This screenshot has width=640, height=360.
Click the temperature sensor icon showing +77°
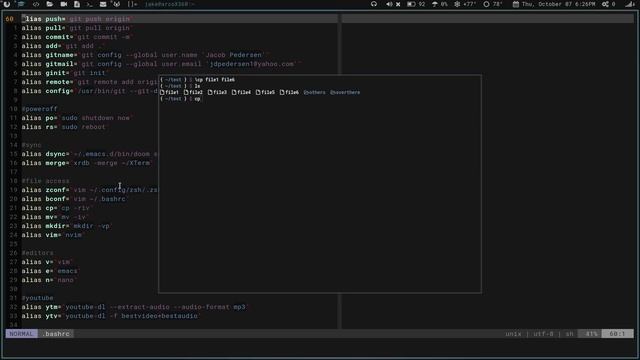point(457,4)
